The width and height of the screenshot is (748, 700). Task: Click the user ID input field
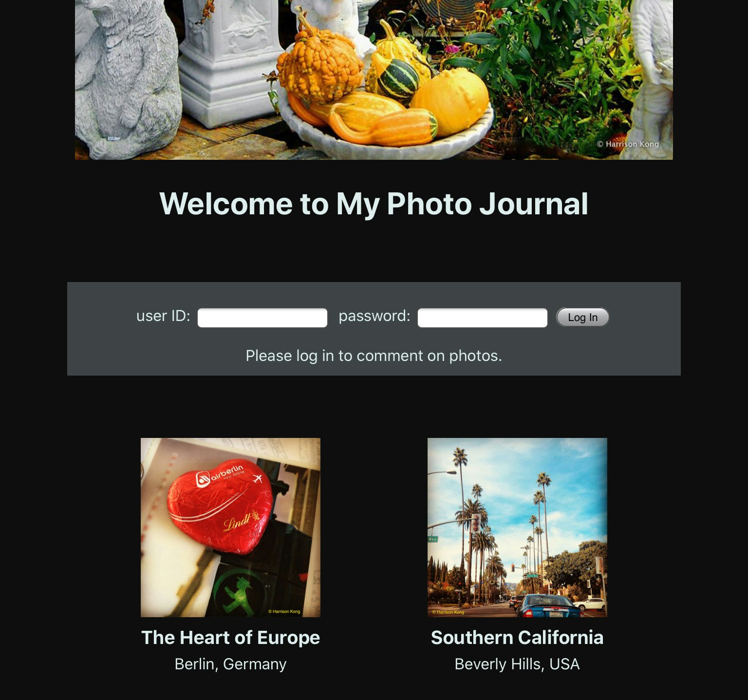click(x=262, y=318)
